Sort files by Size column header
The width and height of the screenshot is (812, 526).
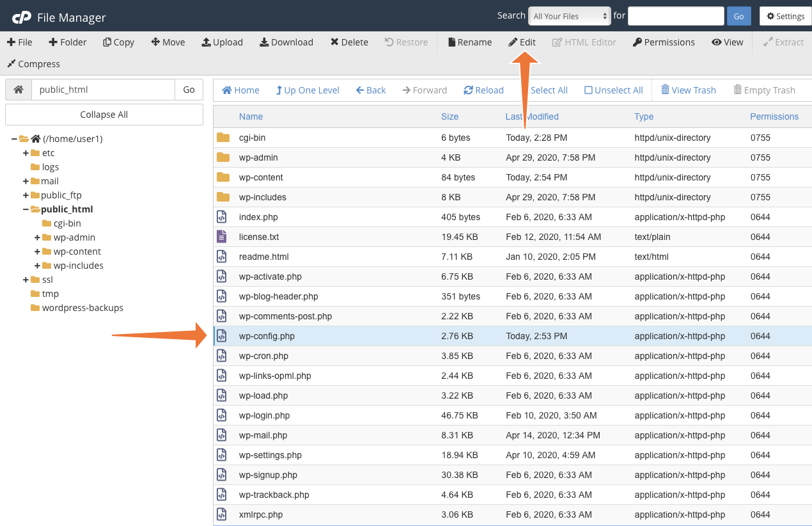tap(449, 116)
